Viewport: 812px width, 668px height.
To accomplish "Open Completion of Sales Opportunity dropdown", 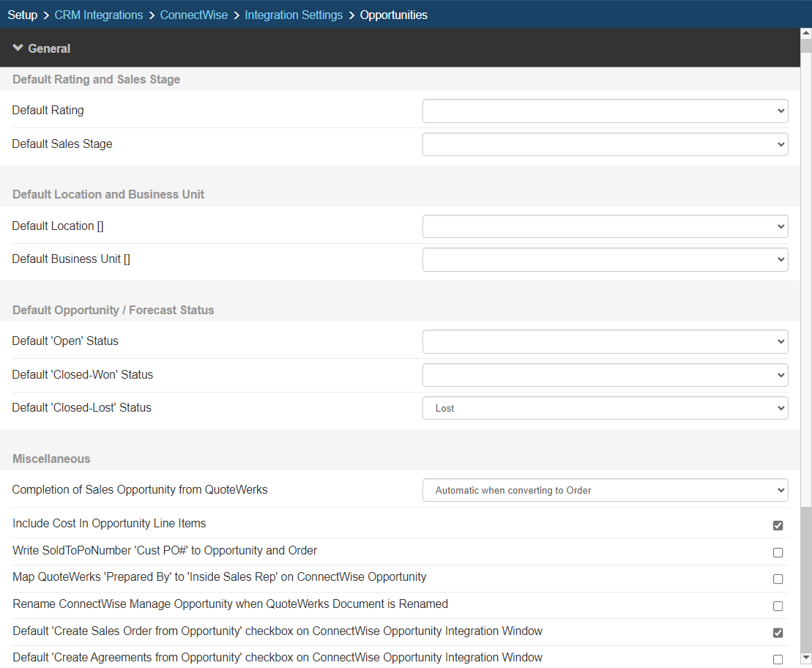I will coord(605,490).
